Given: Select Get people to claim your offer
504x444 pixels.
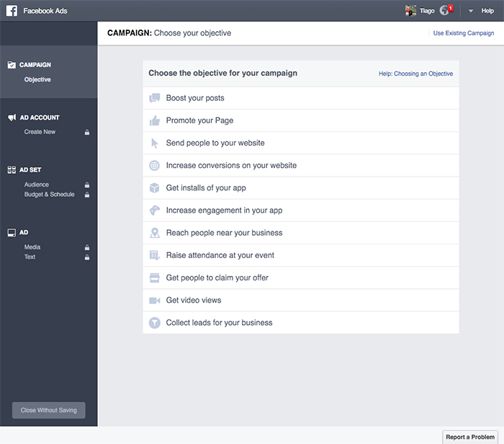Looking at the screenshot, I should [301, 278].
